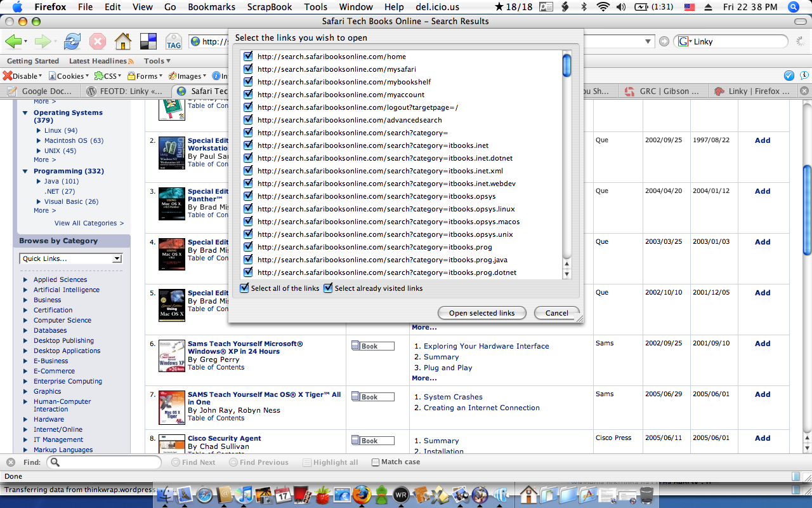
Task: Open SAMS Teach Yourself Mac OS X Tiger link
Action: (x=264, y=398)
